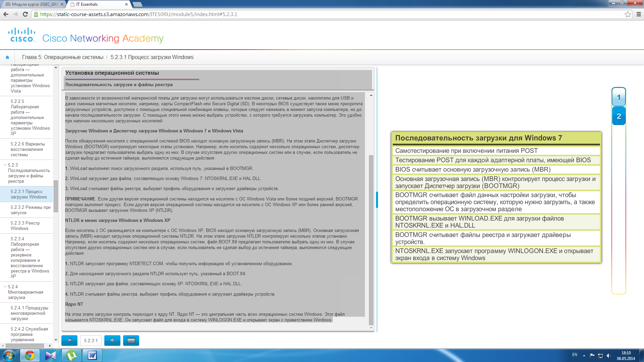Click the address bar URL
644x362 pixels.
[x=139, y=14]
